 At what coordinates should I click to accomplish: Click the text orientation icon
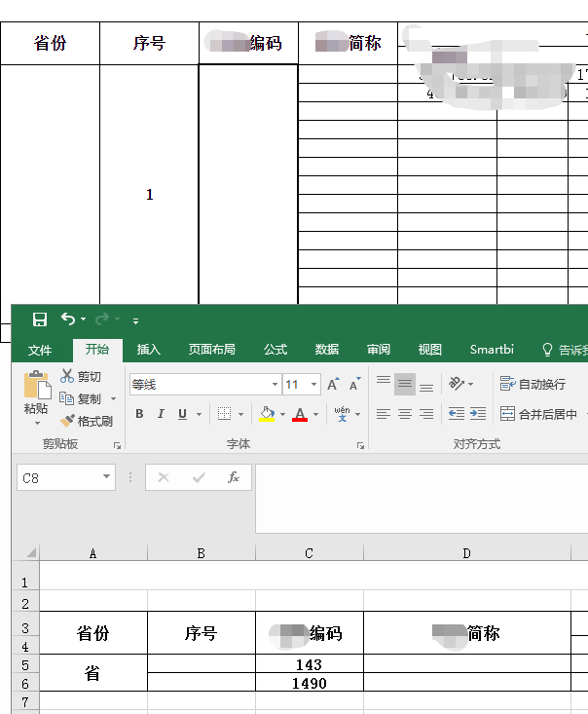(x=457, y=384)
